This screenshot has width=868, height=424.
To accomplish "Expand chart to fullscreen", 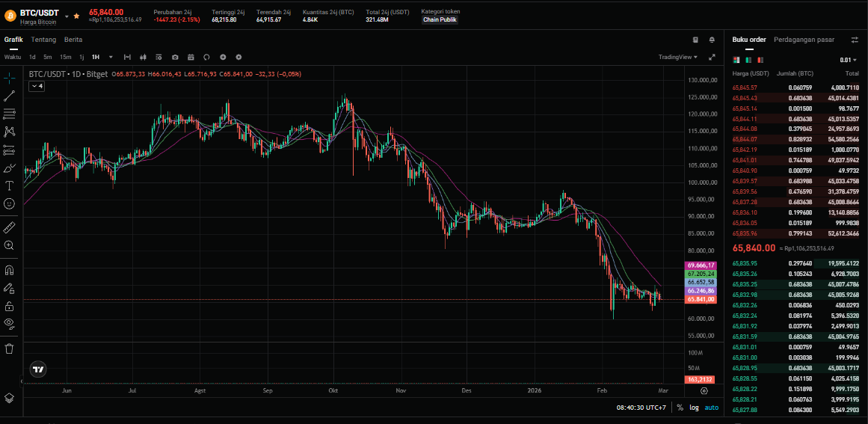I will [711, 57].
